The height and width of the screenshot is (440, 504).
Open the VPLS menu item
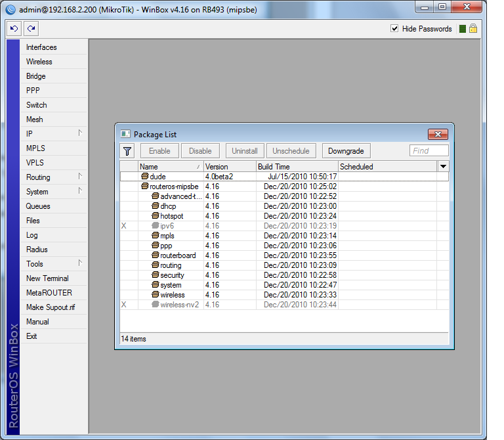click(x=54, y=163)
